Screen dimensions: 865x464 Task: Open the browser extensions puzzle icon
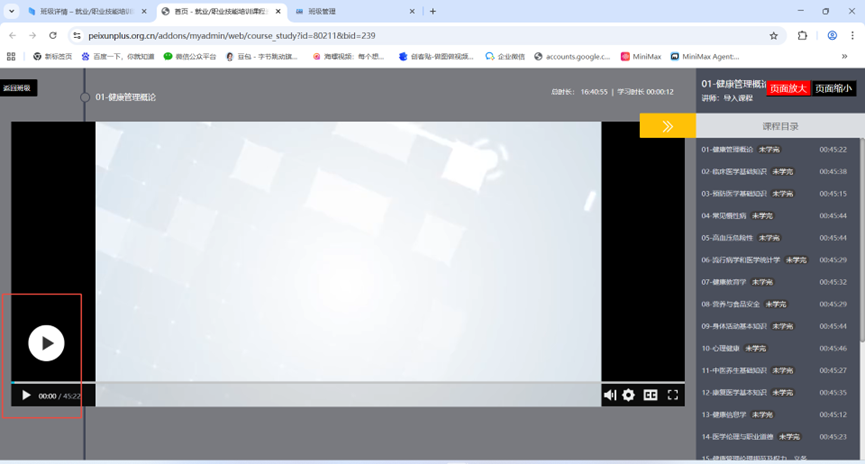click(802, 35)
